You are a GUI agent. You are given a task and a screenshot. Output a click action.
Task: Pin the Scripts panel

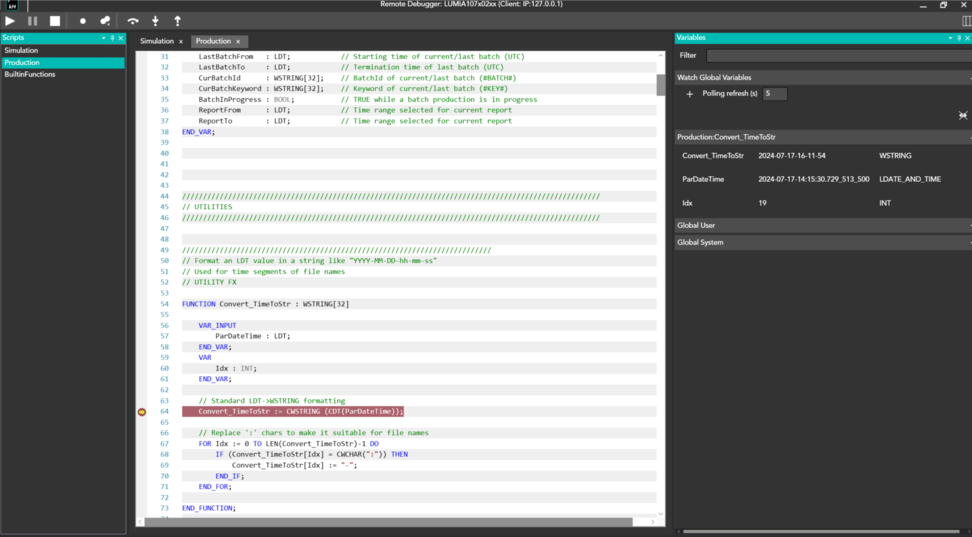click(x=112, y=38)
